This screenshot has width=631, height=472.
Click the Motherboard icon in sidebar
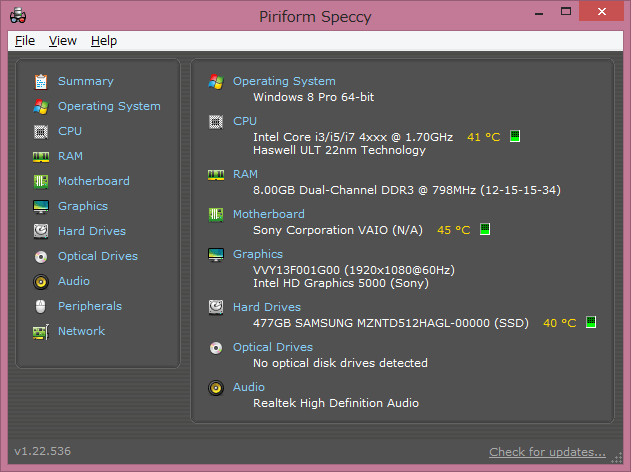(x=41, y=181)
